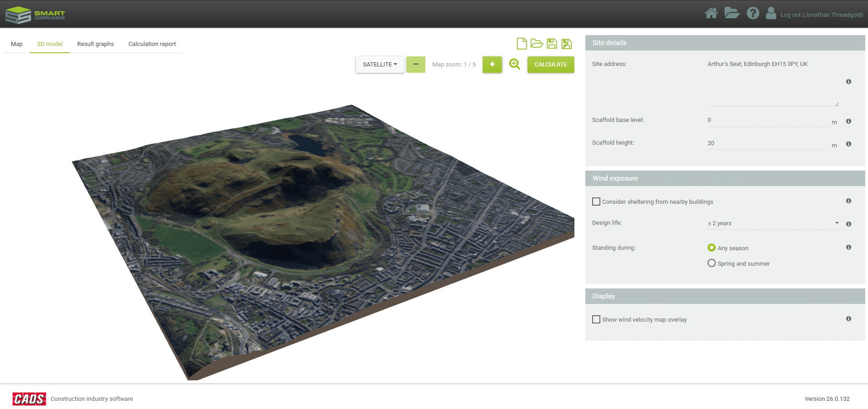Create a new file with the document icon
This screenshot has width=868, height=409.
tap(522, 44)
